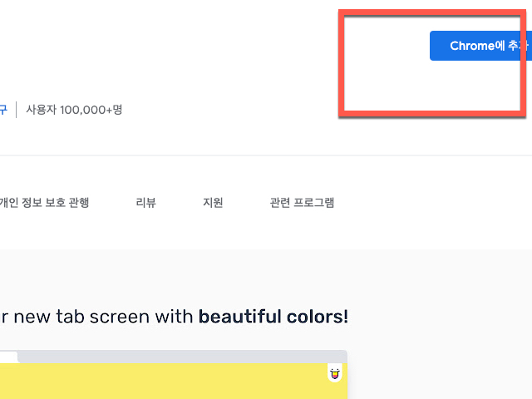Open the '지원' tab
Screen dimensions: 532x399
pos(213,203)
